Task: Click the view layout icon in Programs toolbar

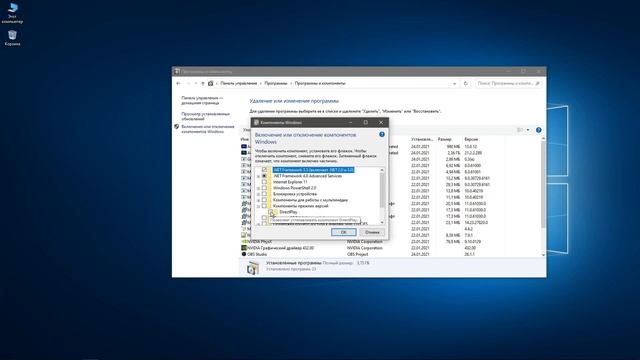Action: click(520, 130)
